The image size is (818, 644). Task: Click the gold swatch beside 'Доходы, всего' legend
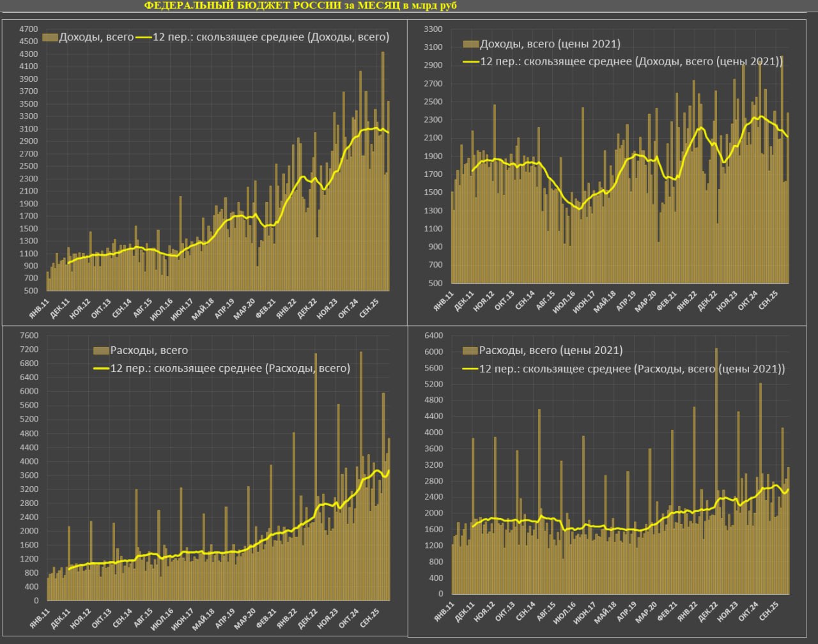point(50,37)
